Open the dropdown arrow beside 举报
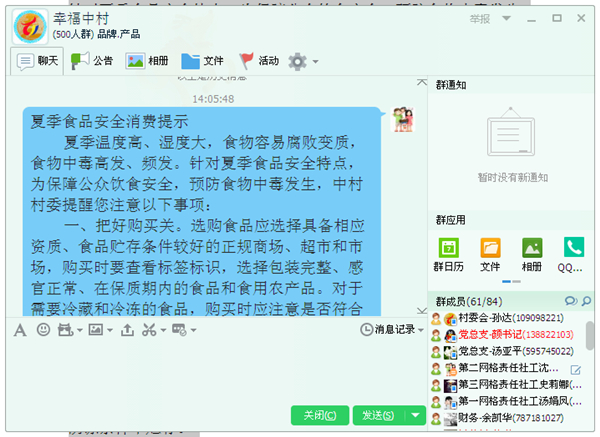 point(506,18)
